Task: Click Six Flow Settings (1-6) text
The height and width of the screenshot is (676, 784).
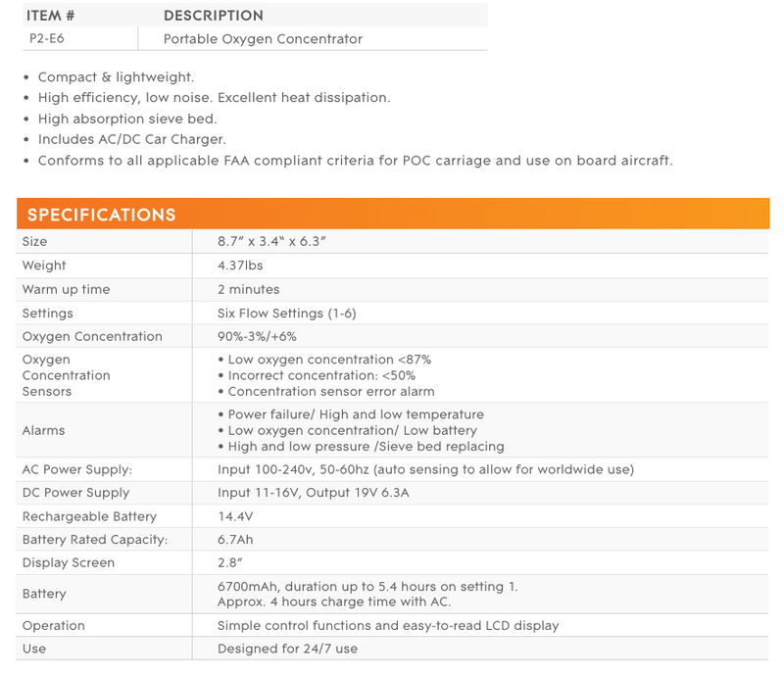Action: [286, 314]
